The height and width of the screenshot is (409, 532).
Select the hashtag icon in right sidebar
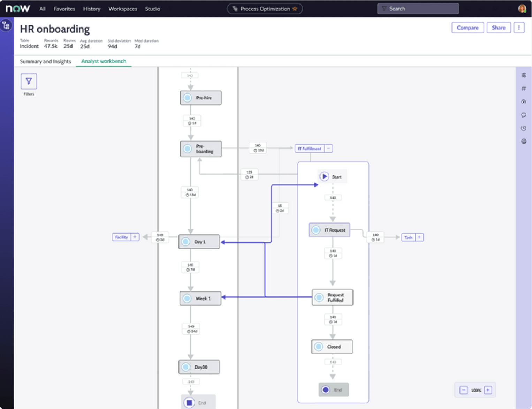(x=523, y=88)
